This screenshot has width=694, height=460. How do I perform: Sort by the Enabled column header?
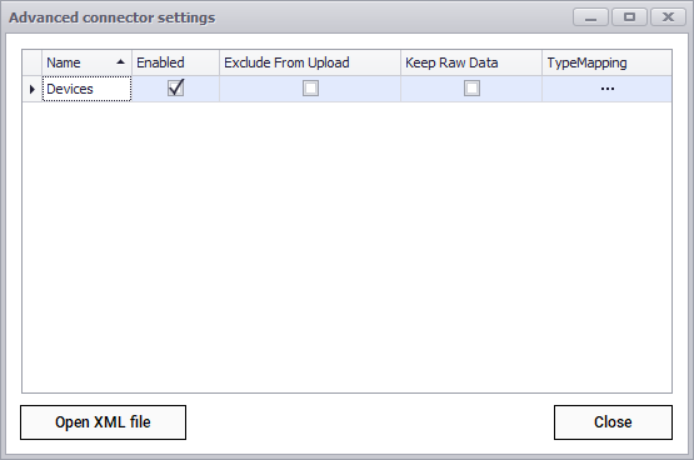point(175,63)
